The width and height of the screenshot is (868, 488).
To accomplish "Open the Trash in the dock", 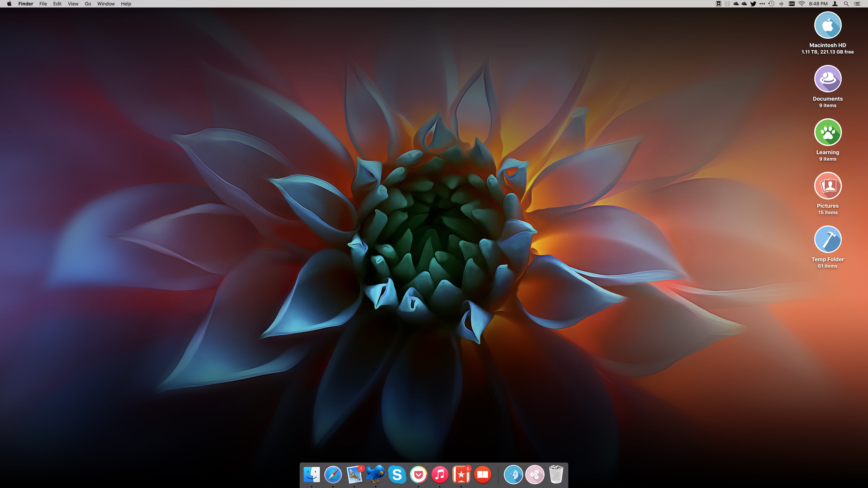I will (556, 474).
